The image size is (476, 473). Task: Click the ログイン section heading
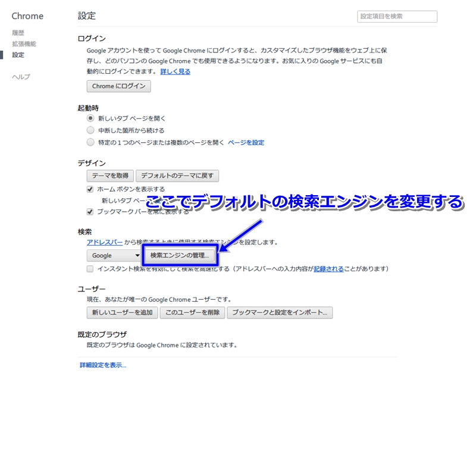(x=92, y=39)
